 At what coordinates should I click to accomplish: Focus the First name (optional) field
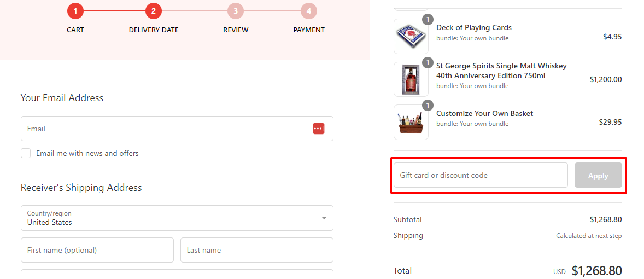[97, 250]
